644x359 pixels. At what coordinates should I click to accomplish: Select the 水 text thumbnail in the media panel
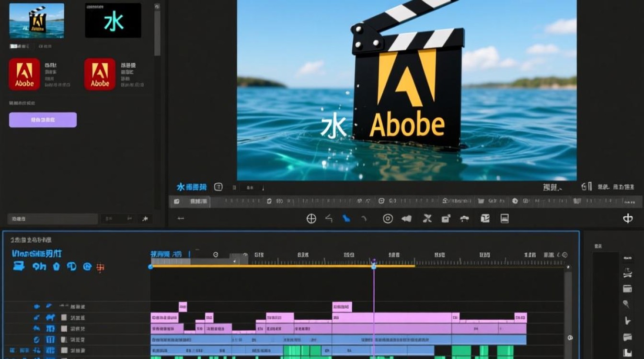(x=113, y=21)
